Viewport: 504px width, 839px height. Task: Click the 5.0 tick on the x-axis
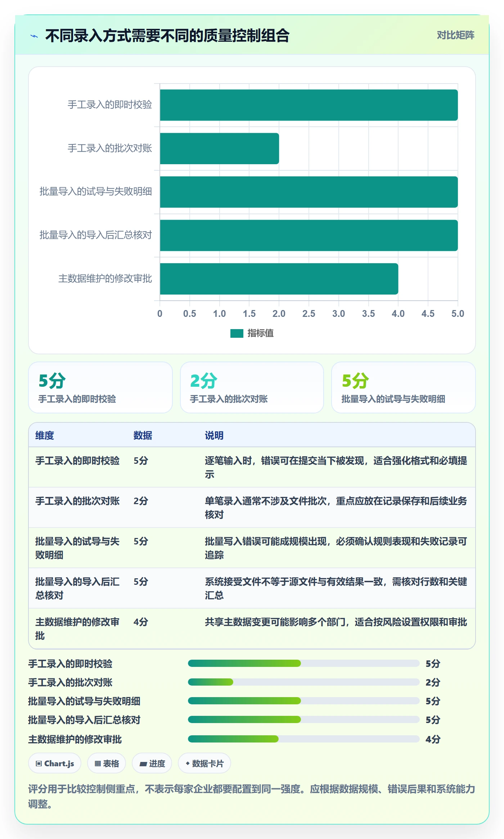click(458, 314)
